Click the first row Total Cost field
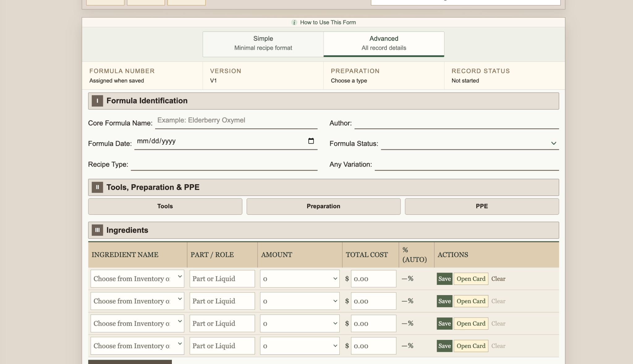The width and height of the screenshot is (633, 364). point(373,279)
